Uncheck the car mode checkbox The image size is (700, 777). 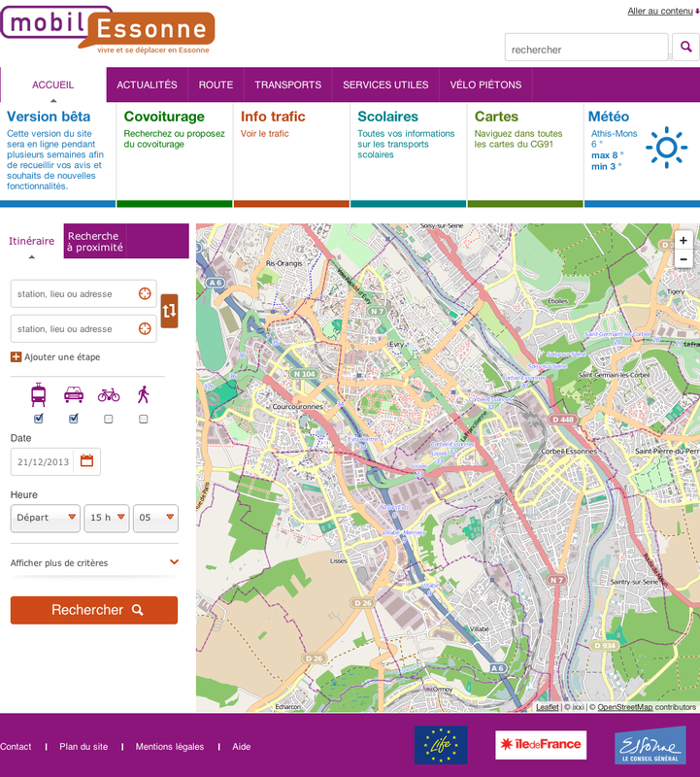pyautogui.click(x=74, y=419)
